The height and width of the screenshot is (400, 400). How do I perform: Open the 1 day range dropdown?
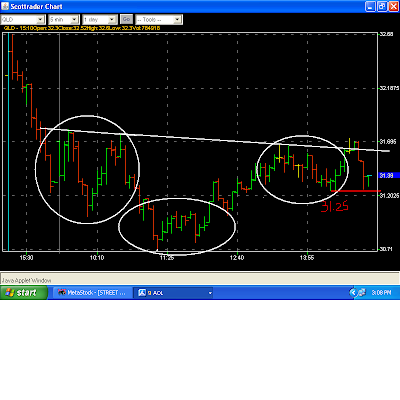[x=100, y=20]
